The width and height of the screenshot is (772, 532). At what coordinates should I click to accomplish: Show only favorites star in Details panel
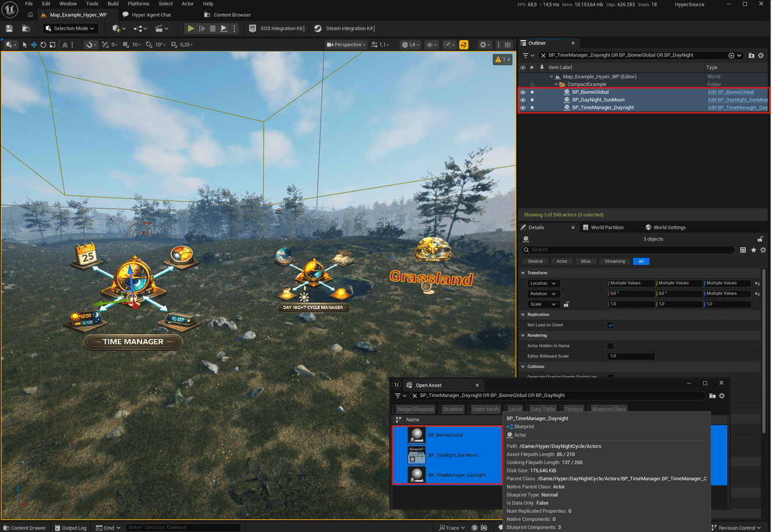pos(753,250)
